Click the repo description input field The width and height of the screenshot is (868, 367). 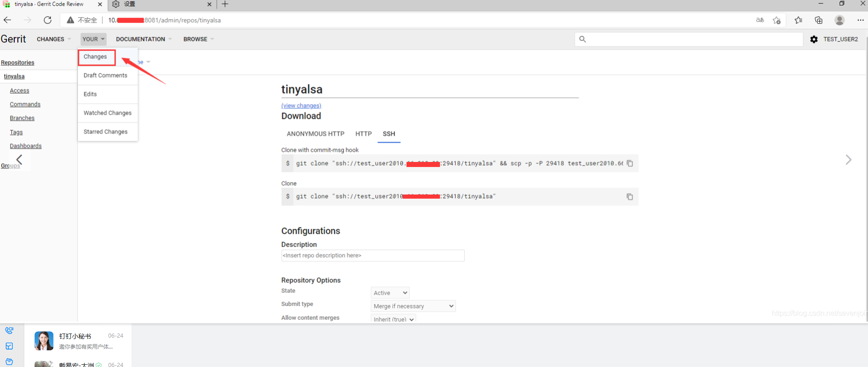pos(373,256)
